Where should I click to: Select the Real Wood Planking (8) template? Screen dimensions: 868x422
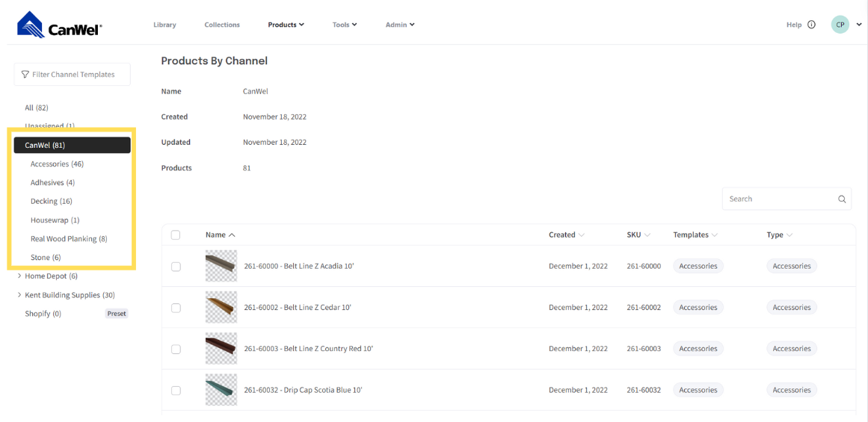tap(70, 239)
